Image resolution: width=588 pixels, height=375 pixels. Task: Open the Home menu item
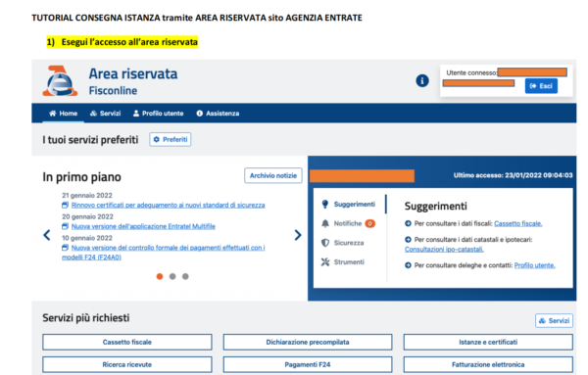pyautogui.click(x=63, y=114)
